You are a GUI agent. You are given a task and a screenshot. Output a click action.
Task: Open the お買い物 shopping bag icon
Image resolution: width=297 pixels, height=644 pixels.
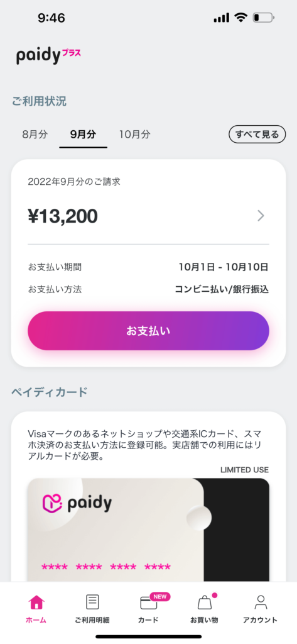coord(204,602)
